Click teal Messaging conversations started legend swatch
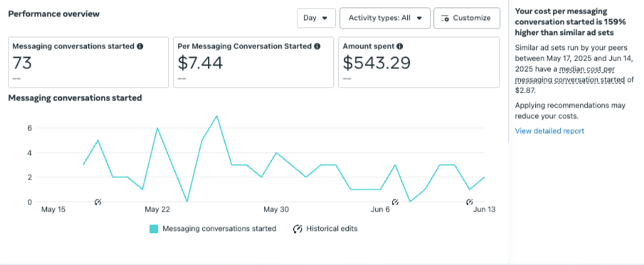644x265 pixels. click(x=154, y=229)
